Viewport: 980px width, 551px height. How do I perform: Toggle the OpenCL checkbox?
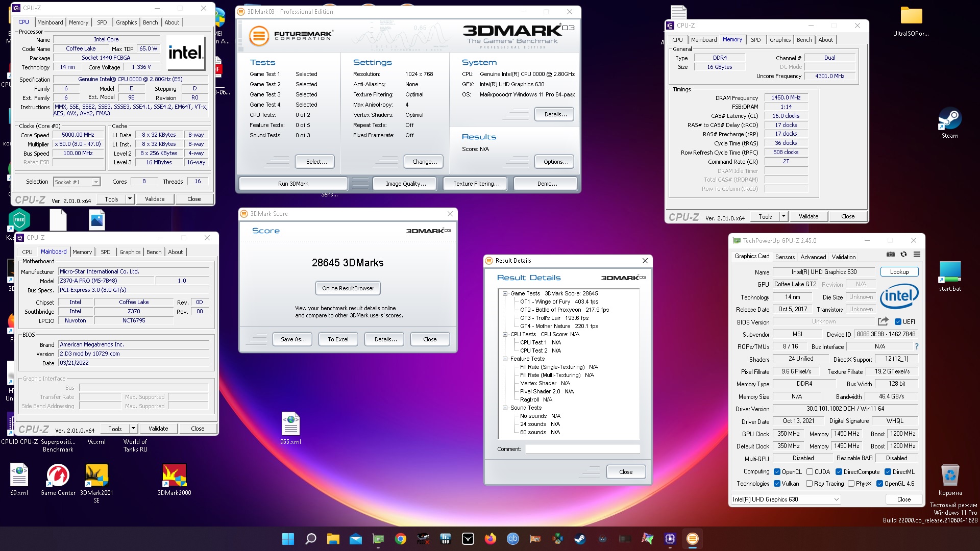[x=777, y=472]
